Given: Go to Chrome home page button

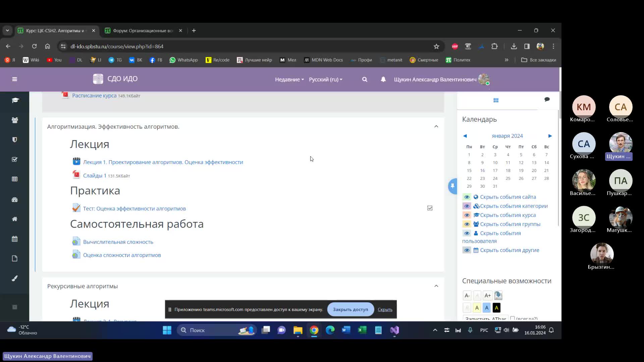Looking at the screenshot, I should (x=47, y=46).
